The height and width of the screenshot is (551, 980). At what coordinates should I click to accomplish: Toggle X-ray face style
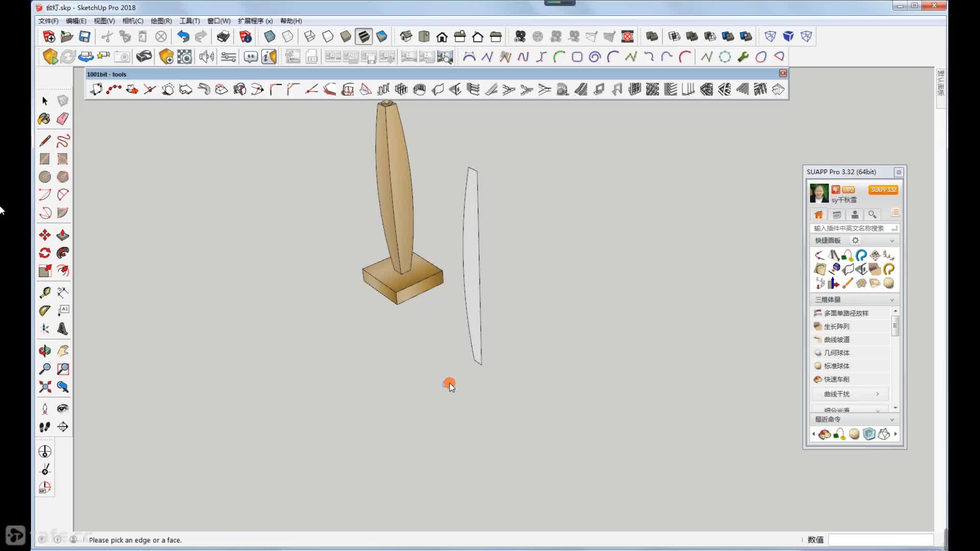click(x=269, y=36)
